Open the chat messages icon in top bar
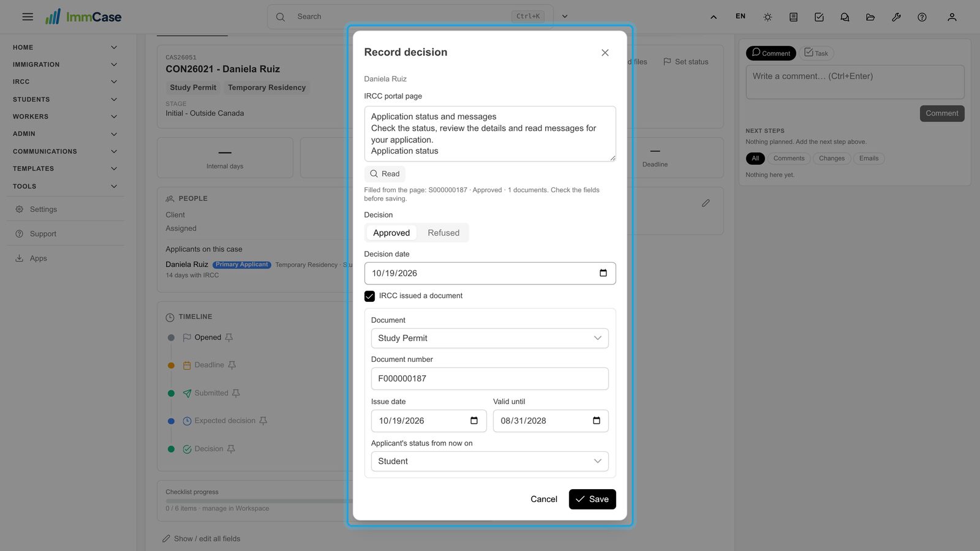The image size is (980, 551). click(x=845, y=17)
